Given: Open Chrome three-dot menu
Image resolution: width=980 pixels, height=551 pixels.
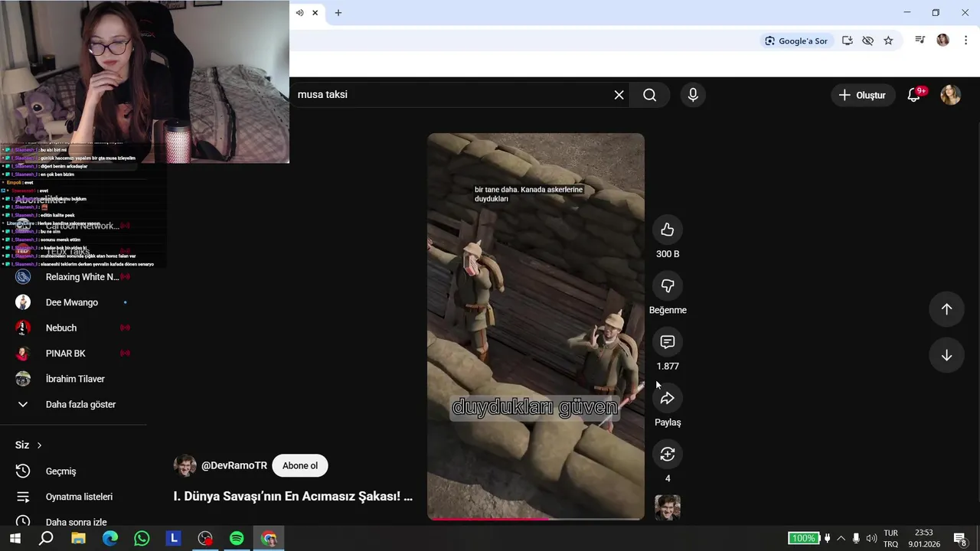Looking at the screenshot, I should pos(965,41).
